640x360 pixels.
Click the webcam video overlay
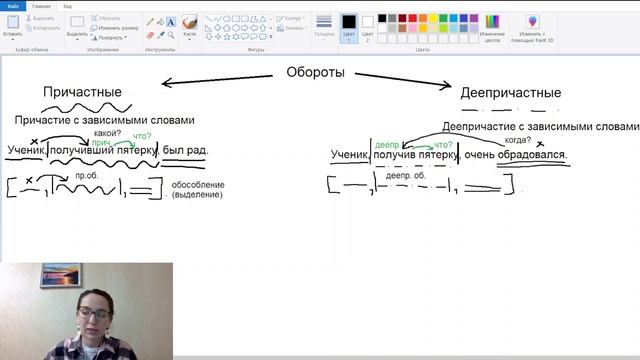(x=86, y=311)
